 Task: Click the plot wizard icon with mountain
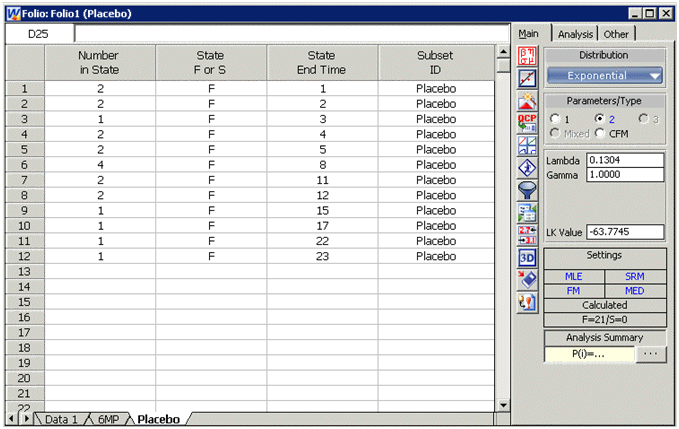pos(527,101)
